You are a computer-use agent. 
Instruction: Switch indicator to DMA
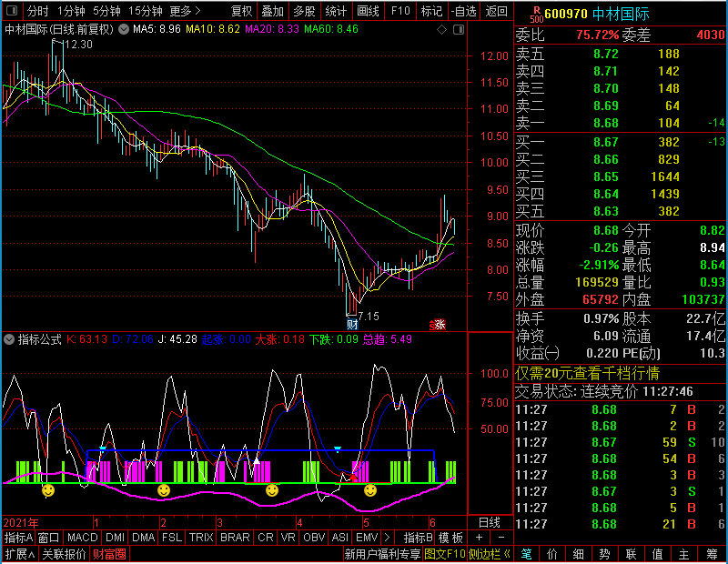[144, 538]
